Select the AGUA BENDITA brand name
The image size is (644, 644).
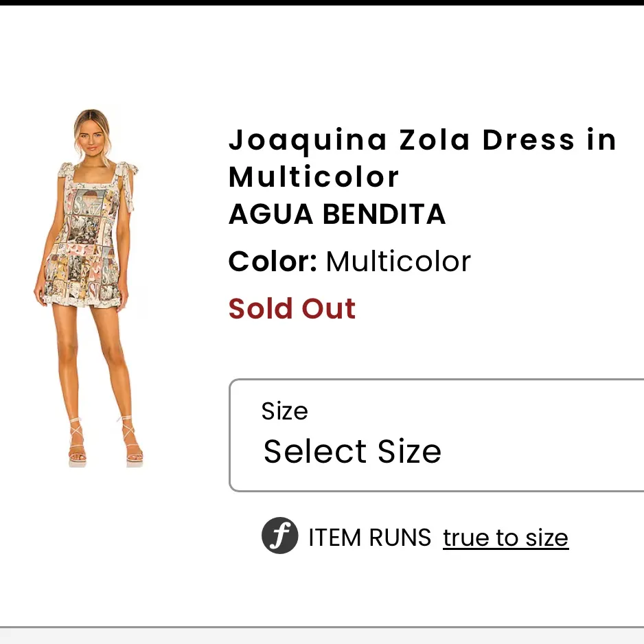[x=336, y=214]
